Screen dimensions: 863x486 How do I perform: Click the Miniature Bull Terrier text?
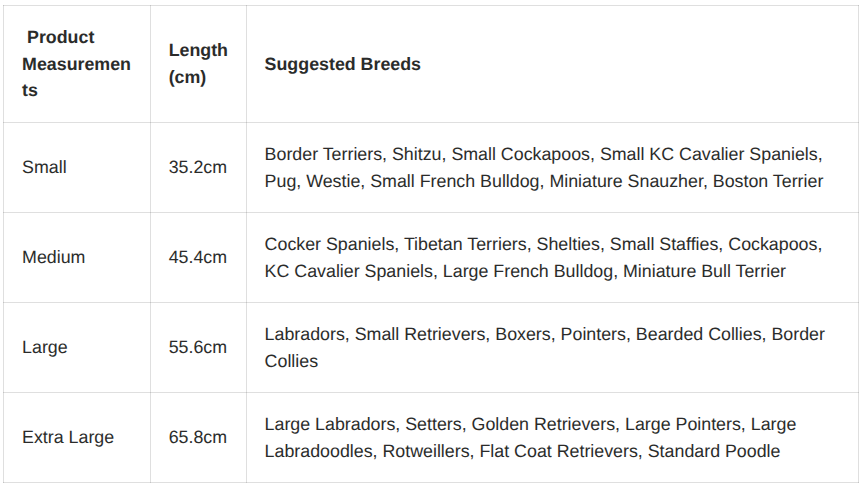click(704, 271)
